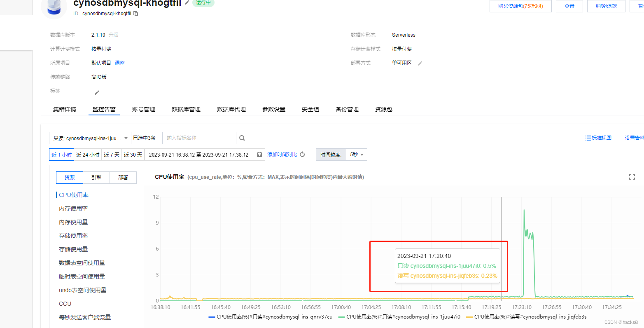The image size is (644, 328).
Task: Select 每秒发送客户端流量 metric
Action: pos(85,317)
